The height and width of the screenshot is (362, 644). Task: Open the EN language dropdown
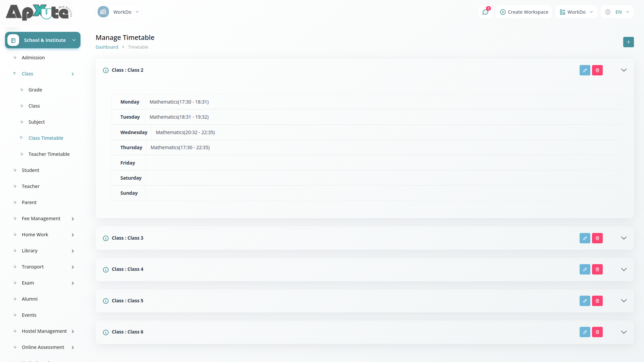pyautogui.click(x=617, y=12)
